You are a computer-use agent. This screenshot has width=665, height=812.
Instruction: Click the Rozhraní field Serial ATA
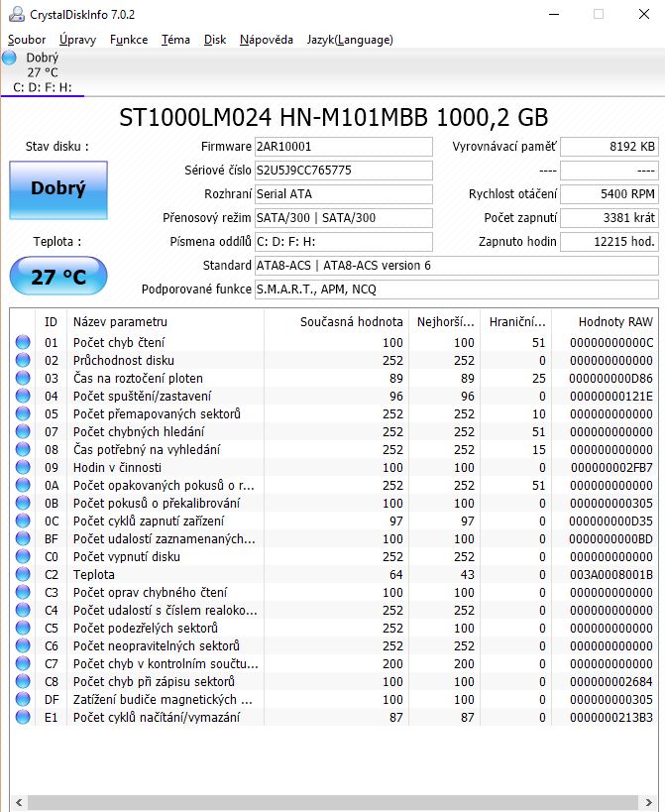coord(344,194)
